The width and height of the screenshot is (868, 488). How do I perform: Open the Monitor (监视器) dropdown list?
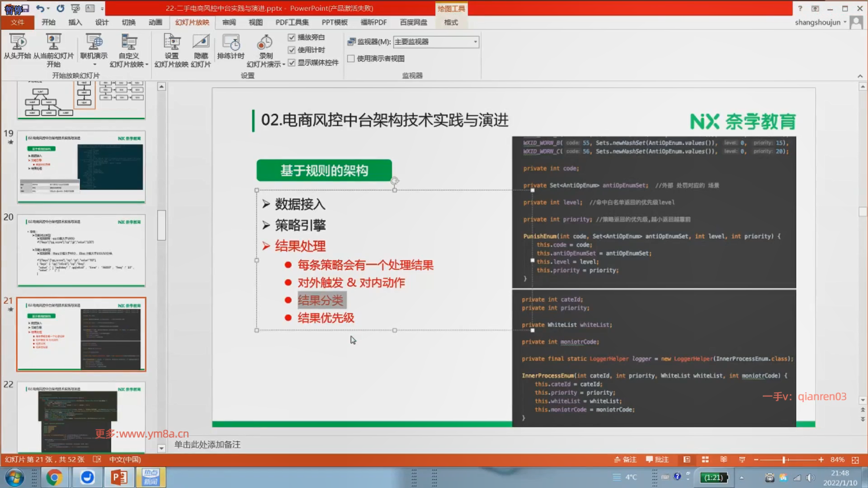point(475,42)
